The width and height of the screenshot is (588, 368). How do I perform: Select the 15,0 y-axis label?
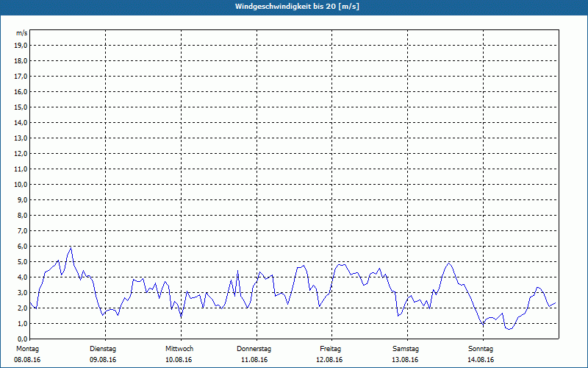tap(21, 107)
